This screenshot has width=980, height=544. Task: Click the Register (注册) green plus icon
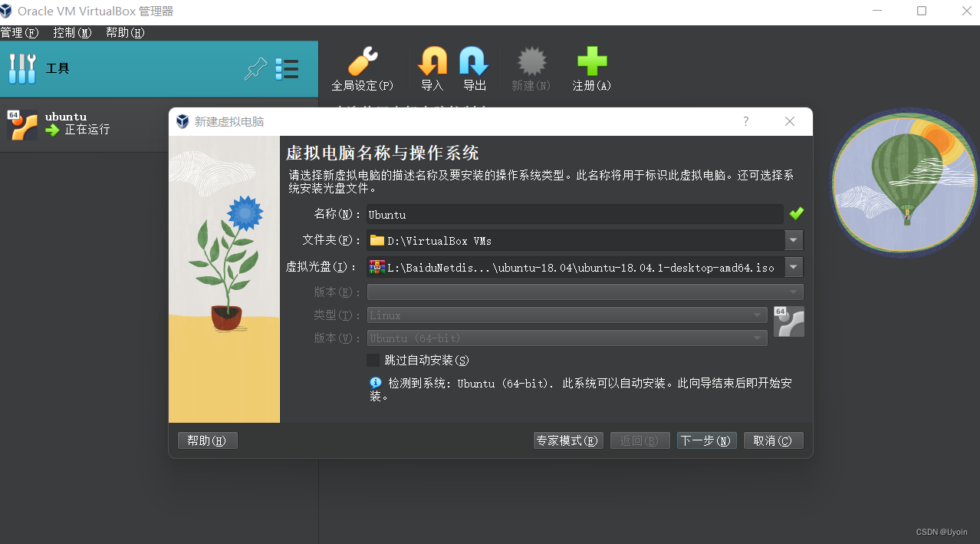coord(592,61)
